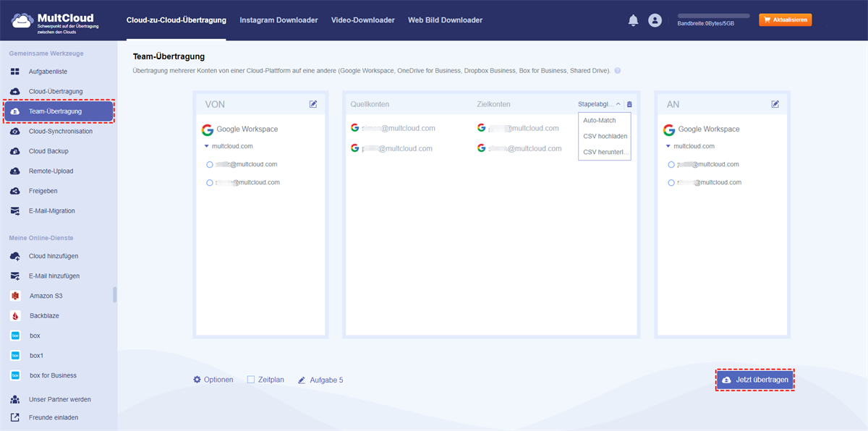Choose Auto-Match from the dropdown menu
Viewport: 868px width, 431px height.
tap(599, 120)
